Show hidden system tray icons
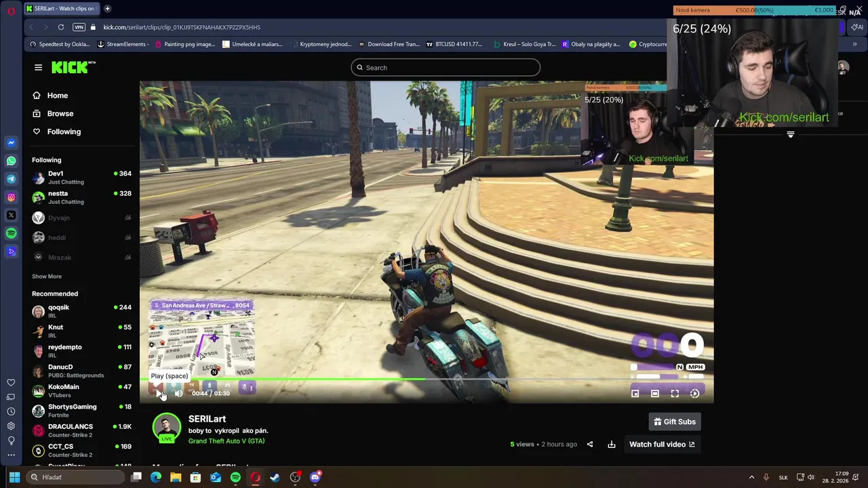Viewport: 868px width, 488px height. [x=751, y=477]
